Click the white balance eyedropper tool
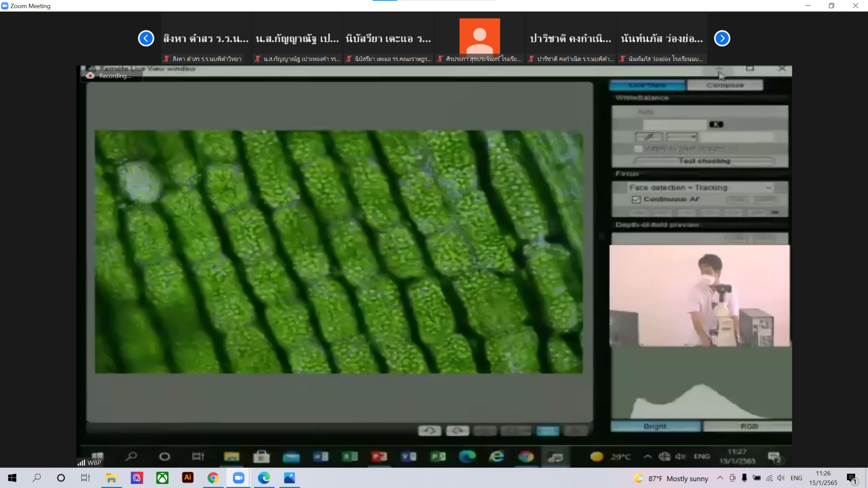This screenshot has width=868, height=488. click(x=649, y=136)
